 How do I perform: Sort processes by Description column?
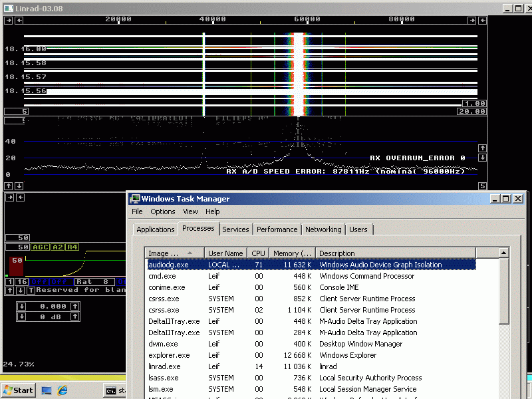tap(396, 253)
